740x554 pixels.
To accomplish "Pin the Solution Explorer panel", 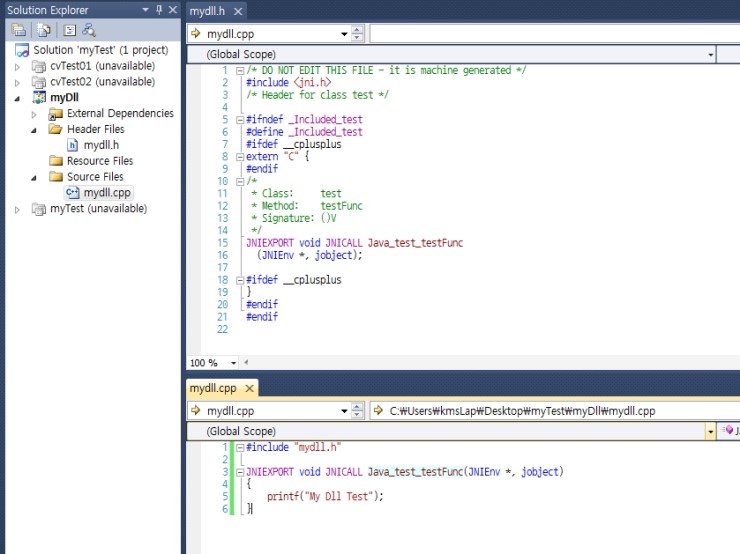I will (159, 9).
